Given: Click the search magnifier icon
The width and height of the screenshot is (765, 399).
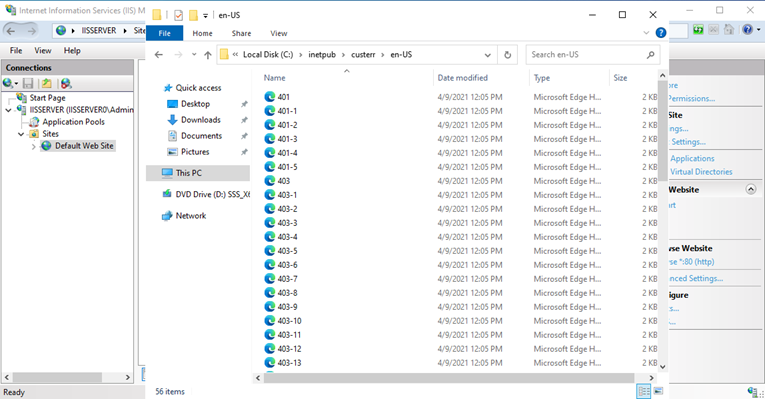Looking at the screenshot, I should tap(650, 55).
